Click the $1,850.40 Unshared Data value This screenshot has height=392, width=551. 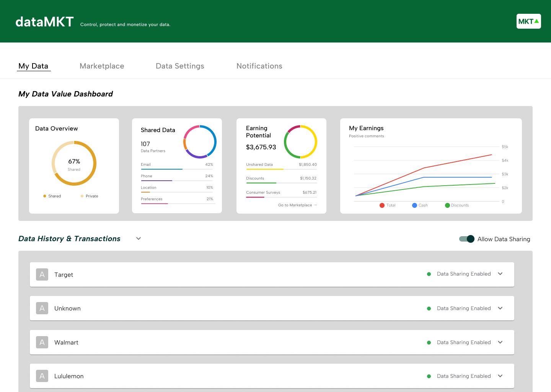(308, 165)
